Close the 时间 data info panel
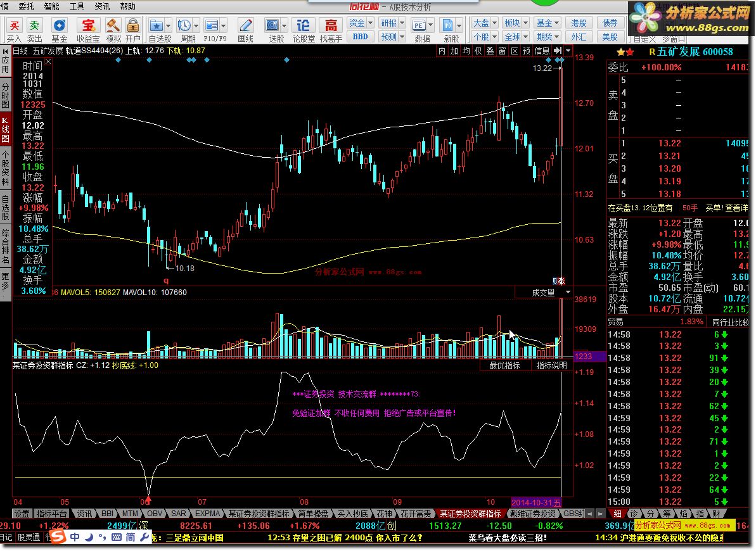The width and height of the screenshot is (756, 551). tap(48, 61)
